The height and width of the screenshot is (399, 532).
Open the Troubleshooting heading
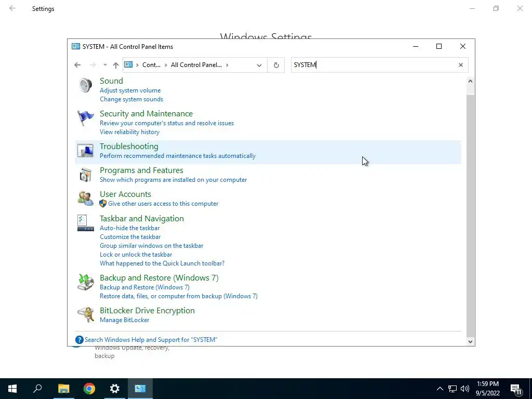pyautogui.click(x=129, y=146)
